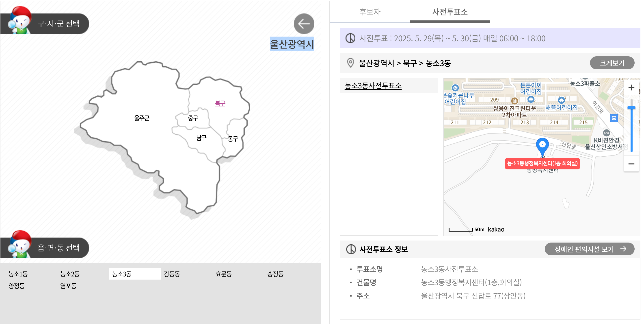This screenshot has height=324, width=644.
Task: Open 장애인 편의시설 보기
Action: coord(589,249)
